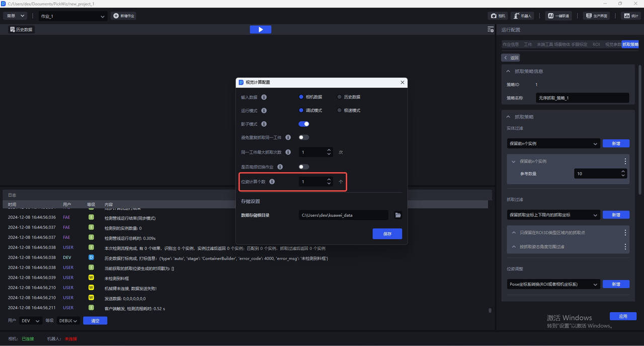This screenshot has height=346, width=644.
Task: Click the 清空 clear log button
Action: 95,321
